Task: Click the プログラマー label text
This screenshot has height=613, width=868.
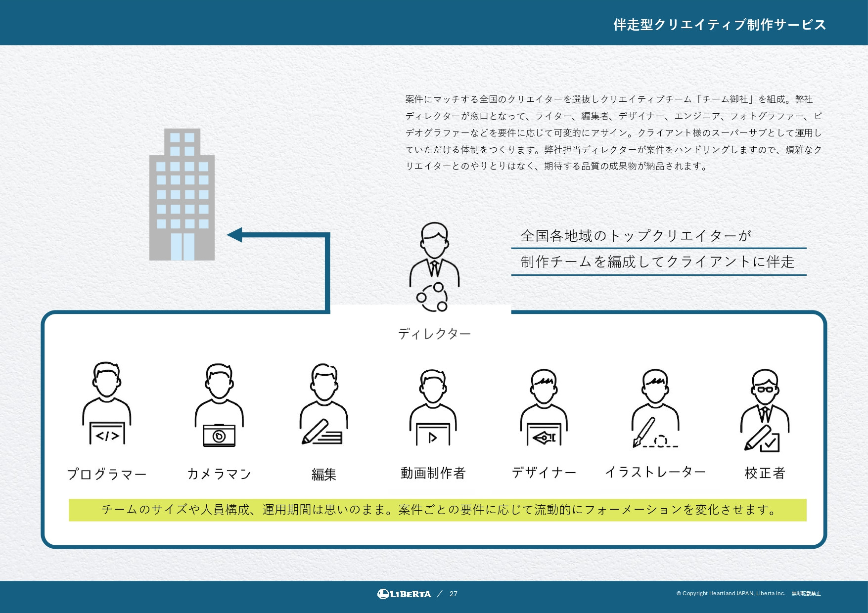Action: pos(106,473)
